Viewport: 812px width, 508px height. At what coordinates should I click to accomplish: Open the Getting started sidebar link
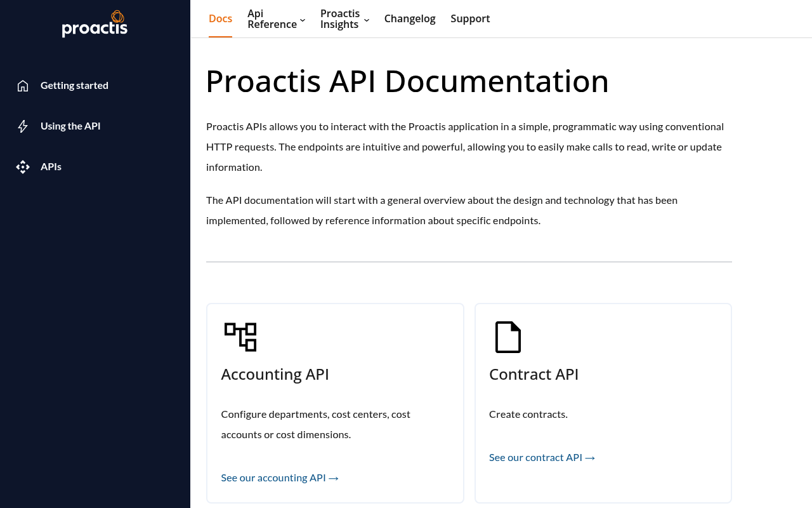tap(74, 85)
